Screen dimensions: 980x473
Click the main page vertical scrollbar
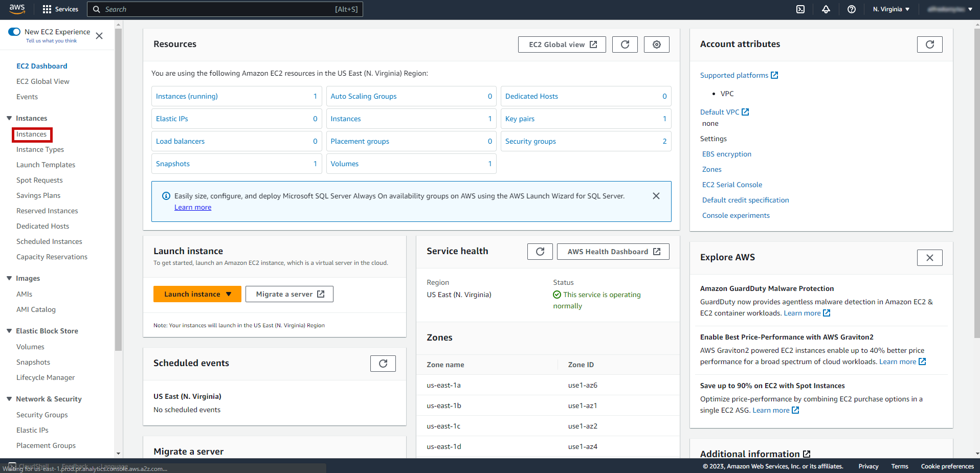click(976, 184)
